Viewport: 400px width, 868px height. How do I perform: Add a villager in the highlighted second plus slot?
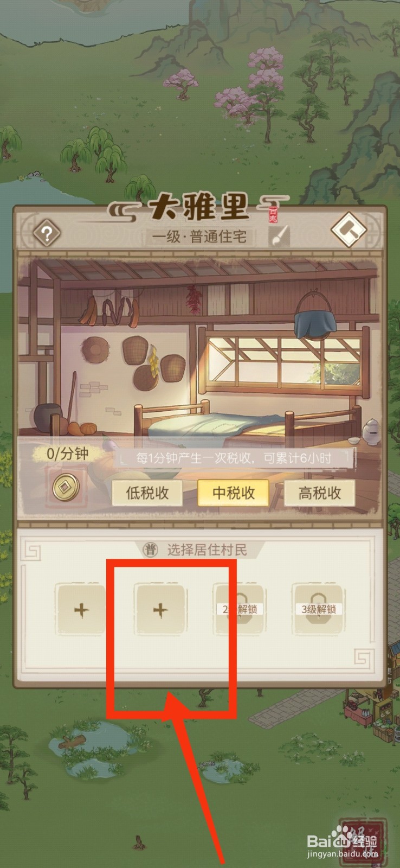(x=160, y=610)
